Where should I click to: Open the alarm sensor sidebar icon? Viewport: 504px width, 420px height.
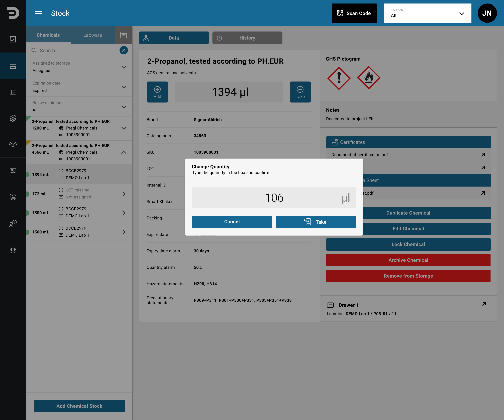pos(13,144)
